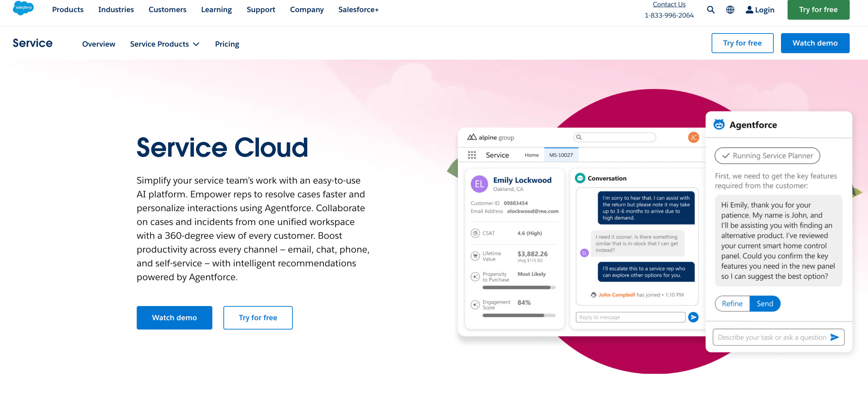Image resolution: width=868 pixels, height=403 pixels.
Task: Click the alpine group mountain logo
Action: coord(472,137)
